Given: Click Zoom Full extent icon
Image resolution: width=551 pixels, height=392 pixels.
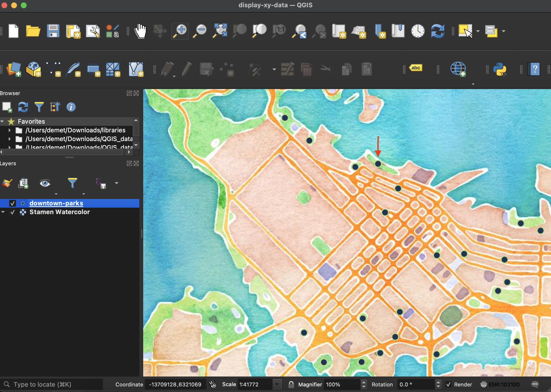Looking at the screenshot, I should coord(220,31).
